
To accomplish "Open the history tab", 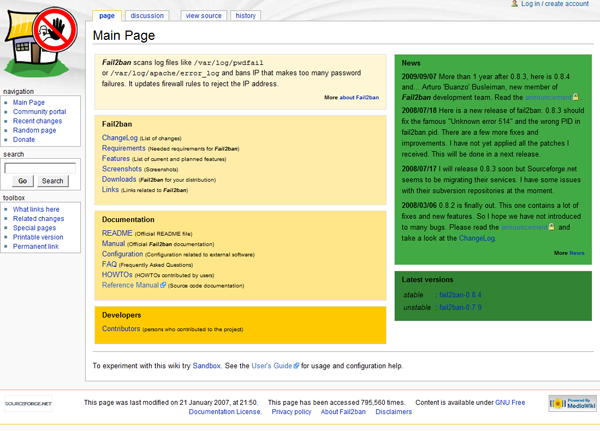I will [246, 16].
